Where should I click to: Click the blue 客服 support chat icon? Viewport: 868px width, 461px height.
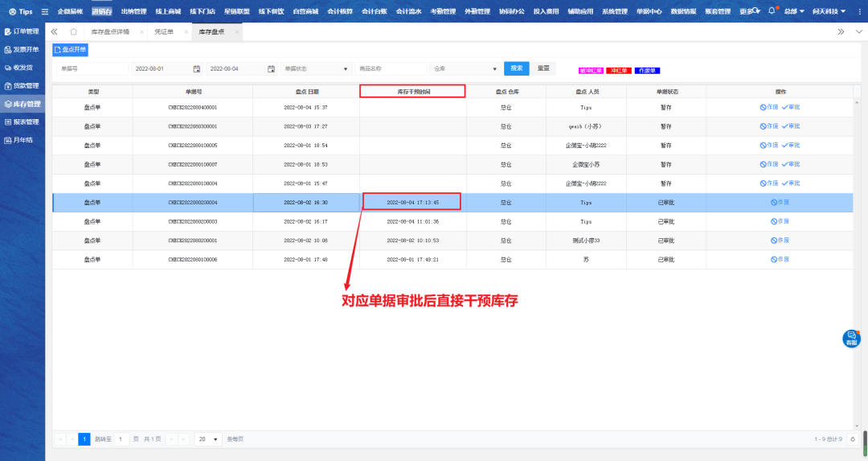coord(851,339)
